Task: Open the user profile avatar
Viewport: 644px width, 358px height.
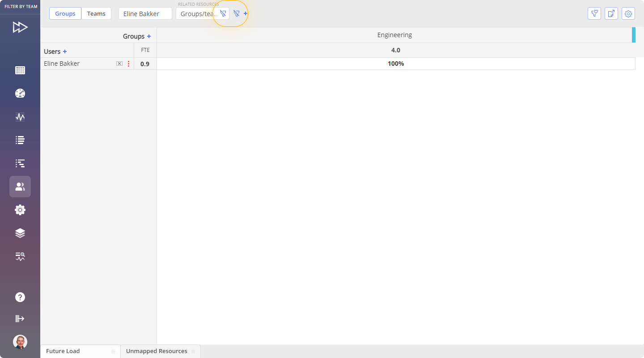Action: pyautogui.click(x=20, y=342)
